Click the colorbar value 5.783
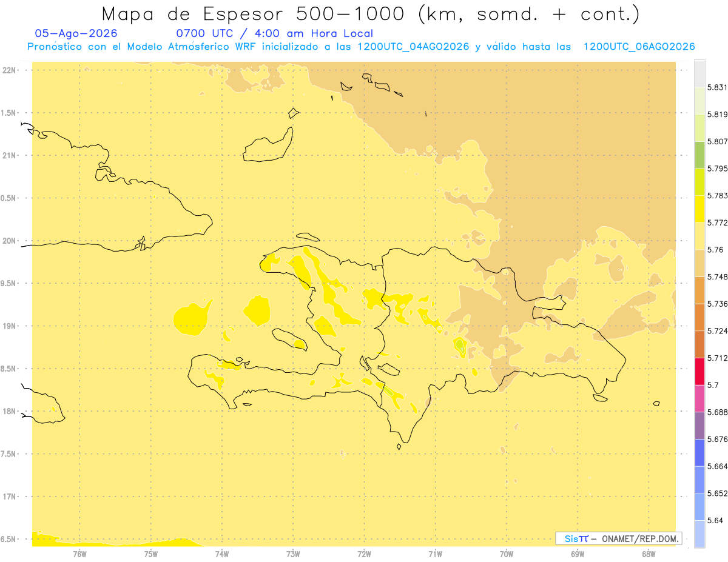The width and height of the screenshot is (728, 562). coord(717,196)
